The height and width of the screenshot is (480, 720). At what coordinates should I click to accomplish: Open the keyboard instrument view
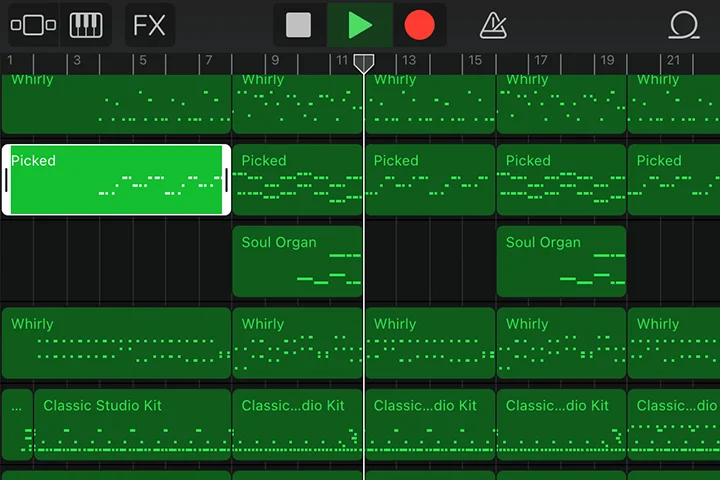[86, 25]
